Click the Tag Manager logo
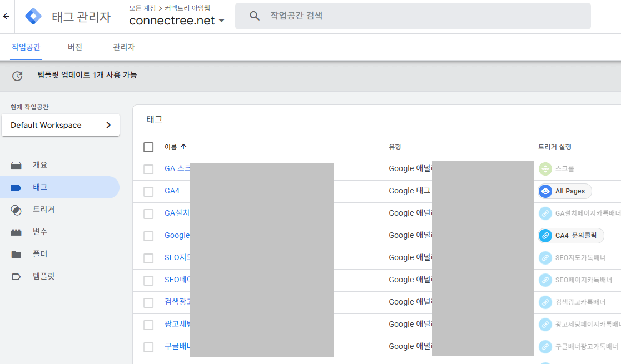Viewport: 621px width, 364px height. click(33, 16)
